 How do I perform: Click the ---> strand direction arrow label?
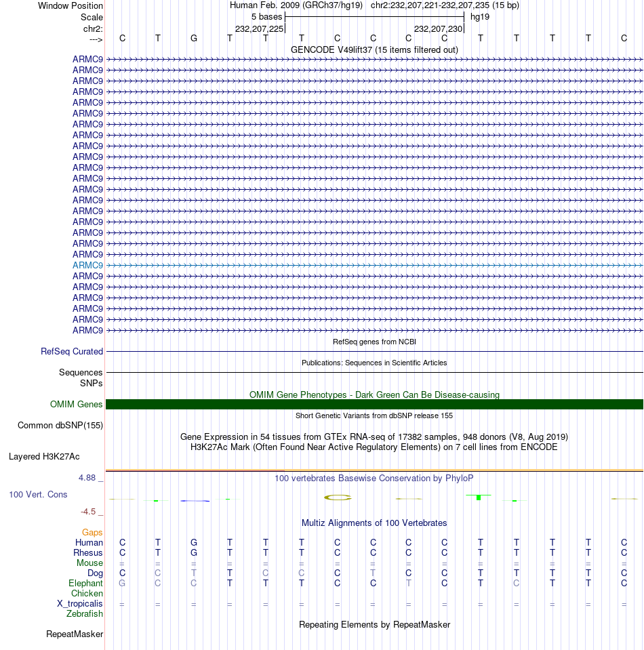point(96,39)
